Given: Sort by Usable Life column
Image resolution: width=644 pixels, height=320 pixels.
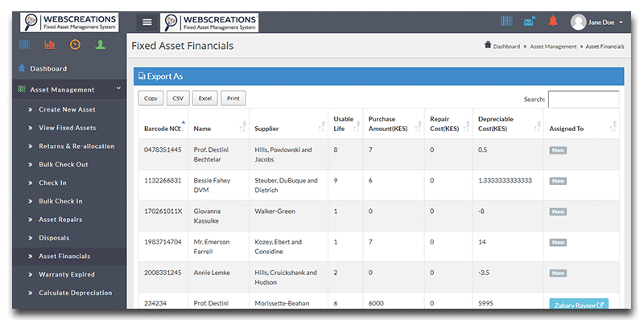Looking at the screenshot, I should tap(345, 124).
